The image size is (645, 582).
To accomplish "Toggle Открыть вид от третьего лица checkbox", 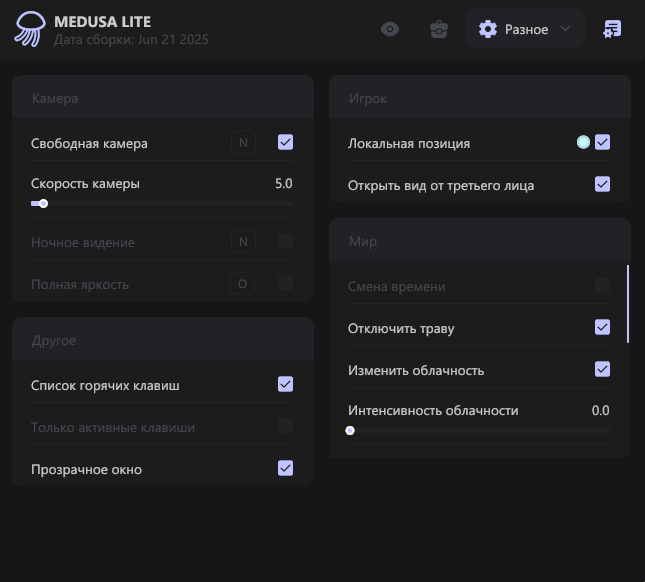I will [x=602, y=184].
